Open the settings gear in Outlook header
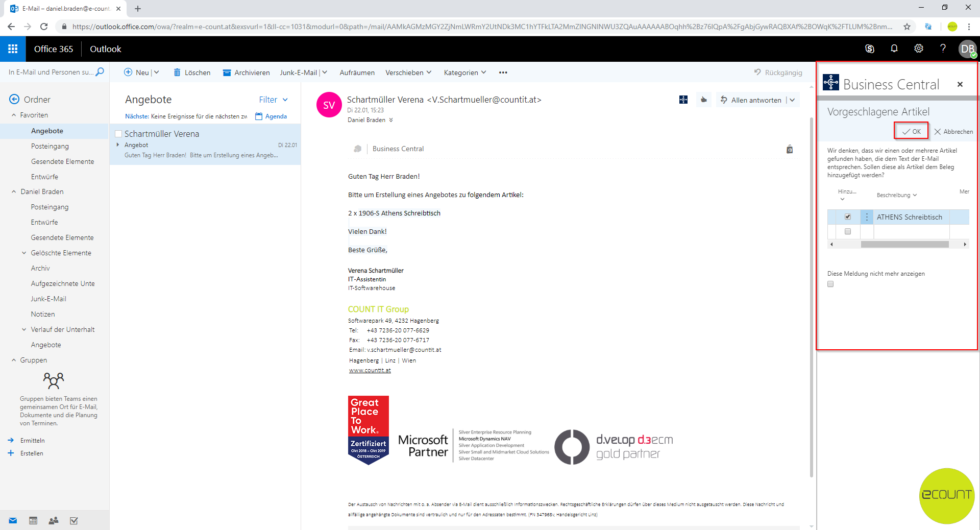Viewport: 980px width, 530px height. pos(919,49)
